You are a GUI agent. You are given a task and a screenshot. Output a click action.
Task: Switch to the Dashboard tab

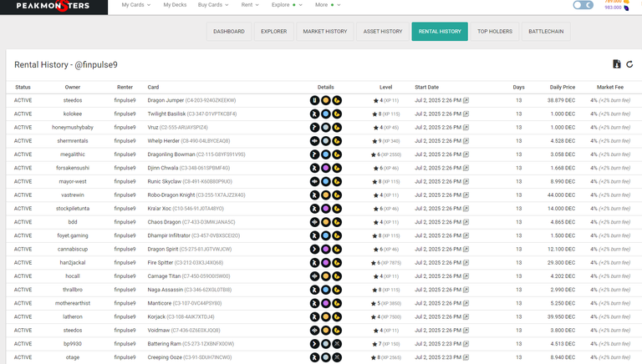tap(229, 32)
